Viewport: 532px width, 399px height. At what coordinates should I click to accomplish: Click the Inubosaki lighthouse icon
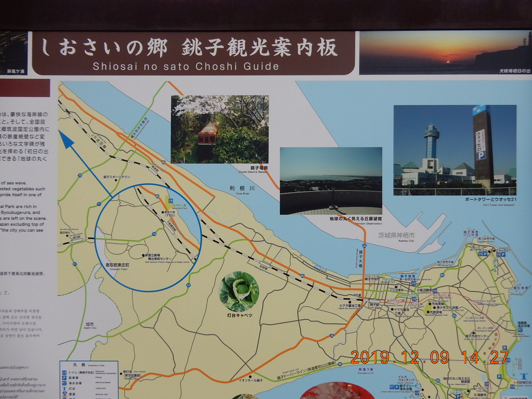[524, 376]
